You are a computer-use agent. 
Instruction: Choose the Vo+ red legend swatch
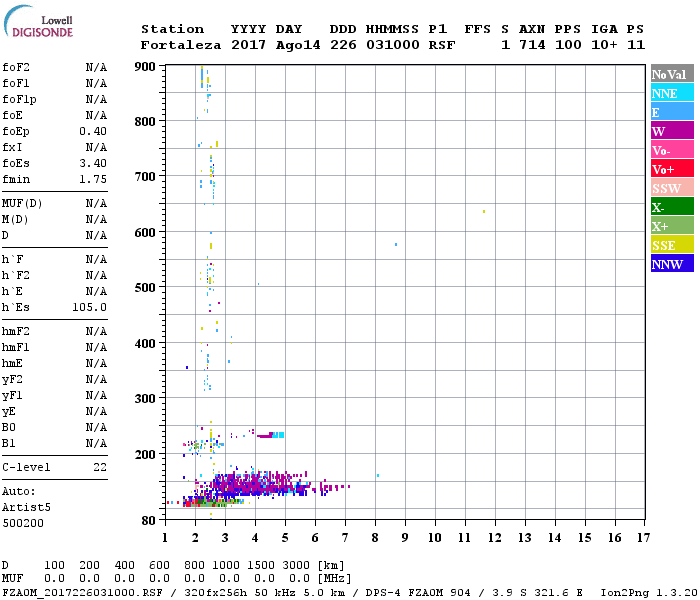click(x=672, y=169)
